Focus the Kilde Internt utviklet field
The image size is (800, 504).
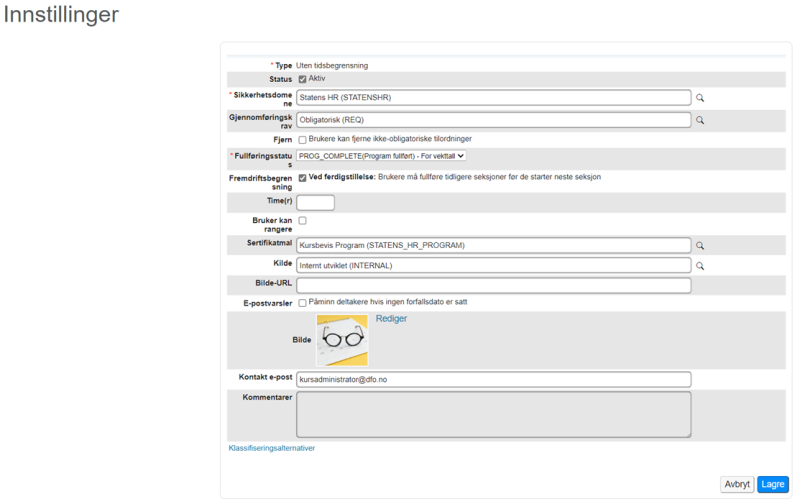coord(494,266)
